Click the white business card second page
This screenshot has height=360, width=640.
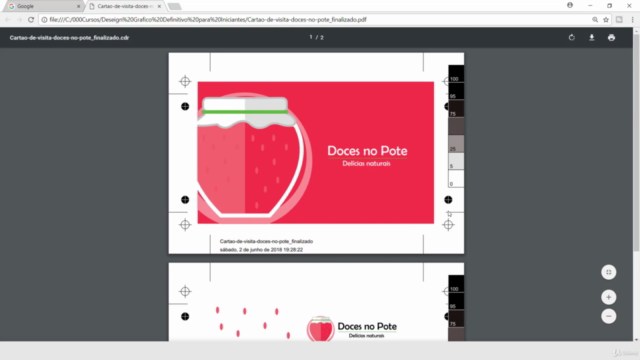tap(316, 302)
